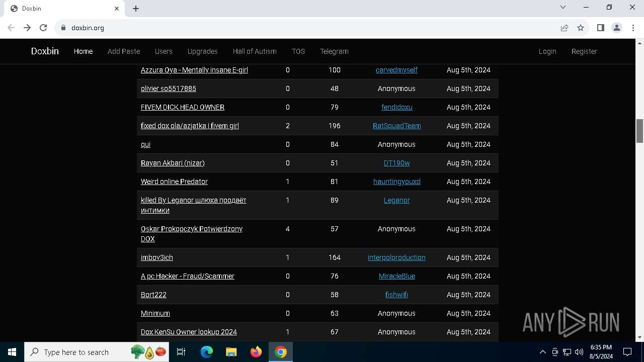Open the Chrome profile avatar menu
Viewport: 644px width, 362px height.
coord(617,28)
